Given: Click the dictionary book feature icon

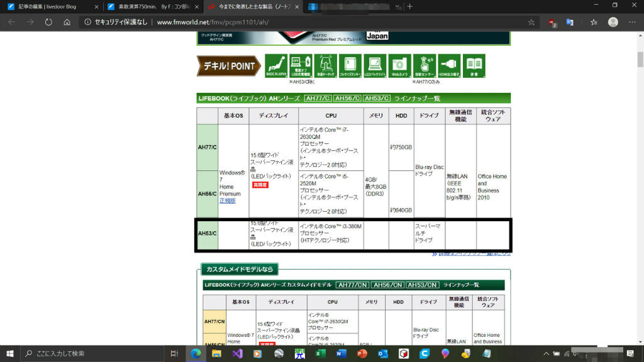Looking at the screenshot, I should pyautogui.click(x=474, y=65).
